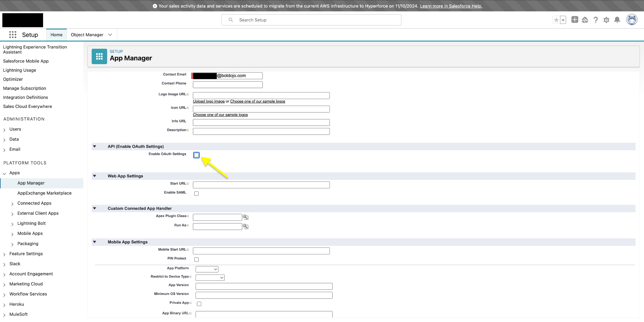
Task: Open Run As lookup icon
Action: tap(246, 226)
